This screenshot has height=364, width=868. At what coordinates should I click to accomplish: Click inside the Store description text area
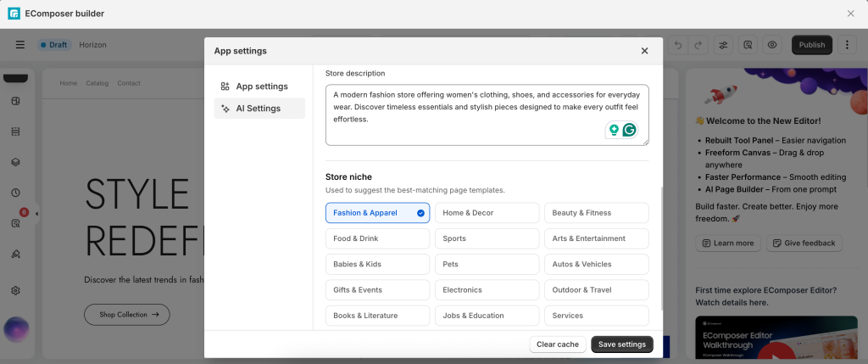(x=487, y=115)
